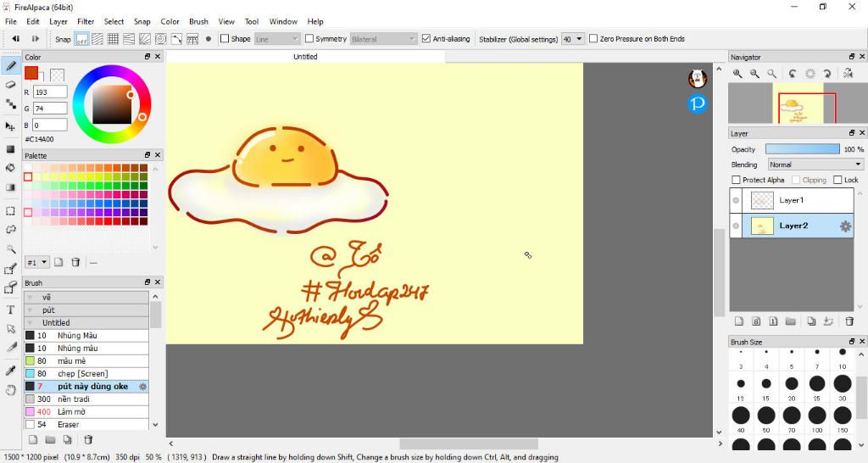Select the Lasso tool
Viewport: 868px width, 463px height.
tap(10, 229)
